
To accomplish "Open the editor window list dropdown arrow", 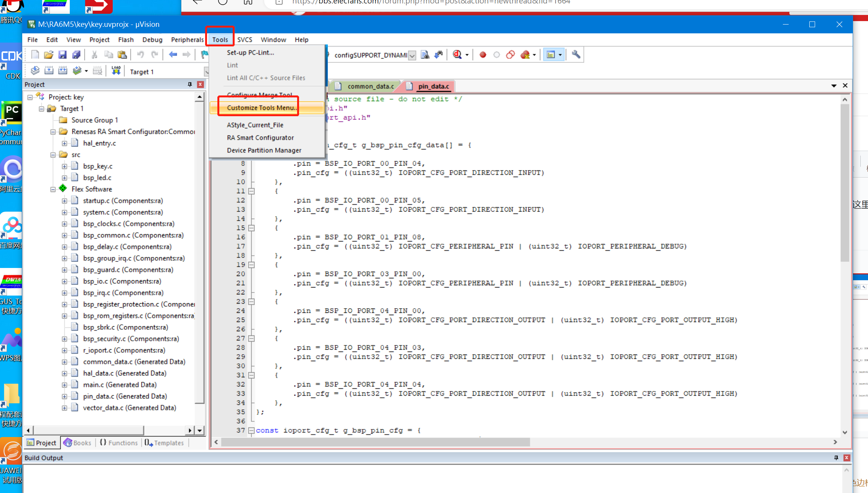I will click(834, 85).
